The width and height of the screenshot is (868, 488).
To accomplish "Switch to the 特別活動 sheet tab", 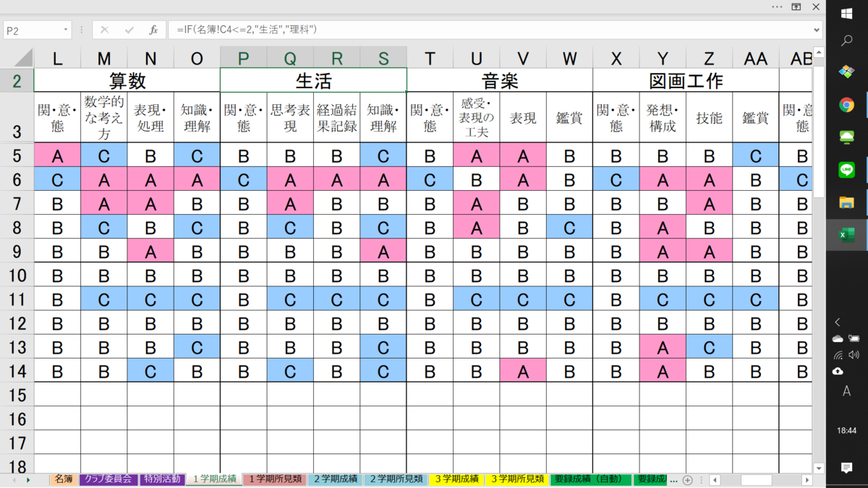I will point(162,479).
